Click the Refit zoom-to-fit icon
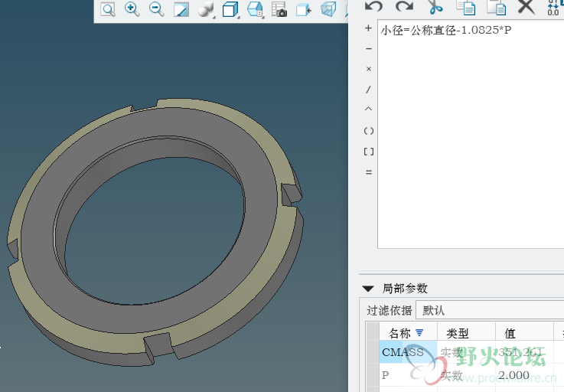Image resolution: width=564 pixels, height=392 pixels. tap(108, 9)
